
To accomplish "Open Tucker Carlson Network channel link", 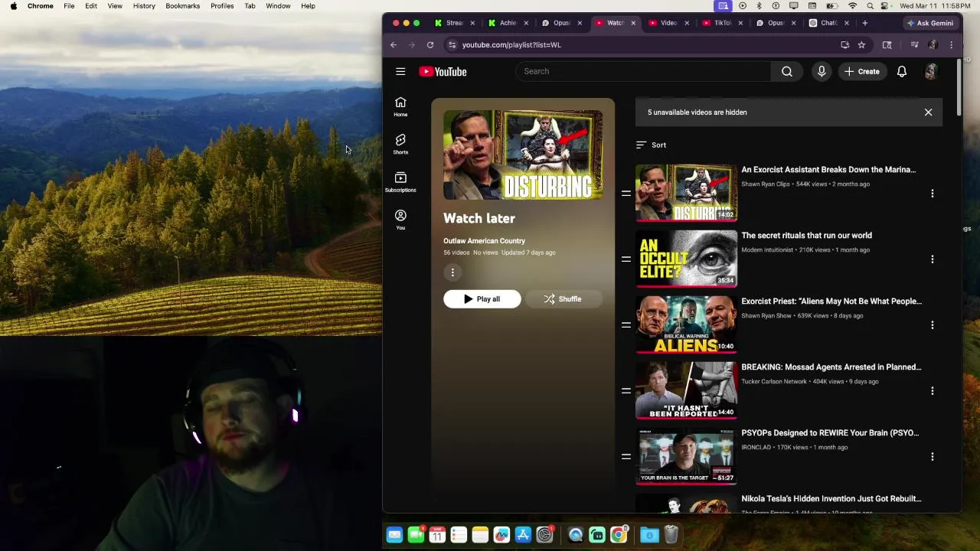I will (x=774, y=382).
